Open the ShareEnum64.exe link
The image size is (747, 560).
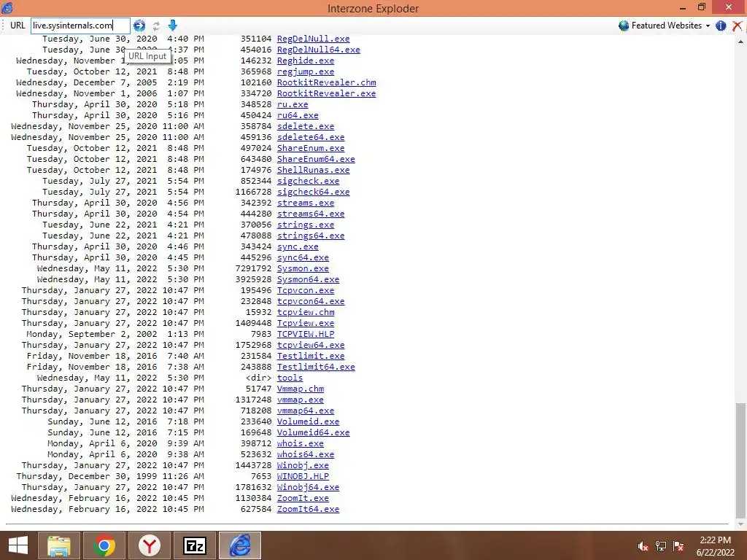click(x=316, y=159)
